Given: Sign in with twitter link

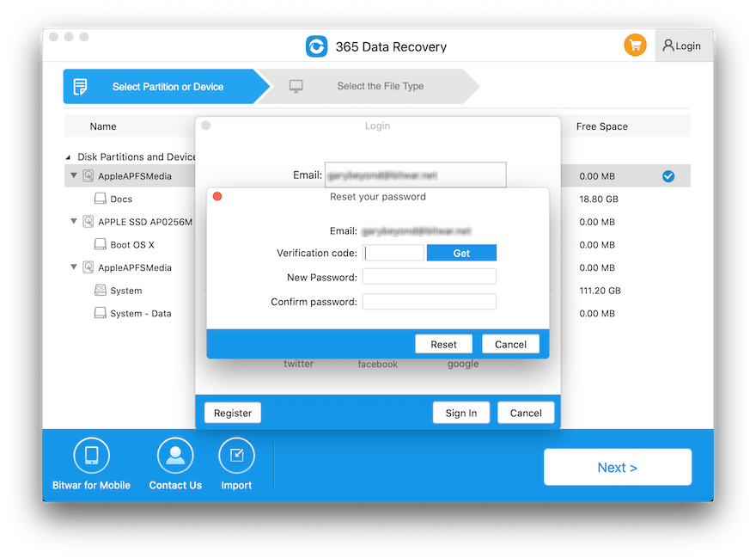Looking at the screenshot, I should click(298, 364).
